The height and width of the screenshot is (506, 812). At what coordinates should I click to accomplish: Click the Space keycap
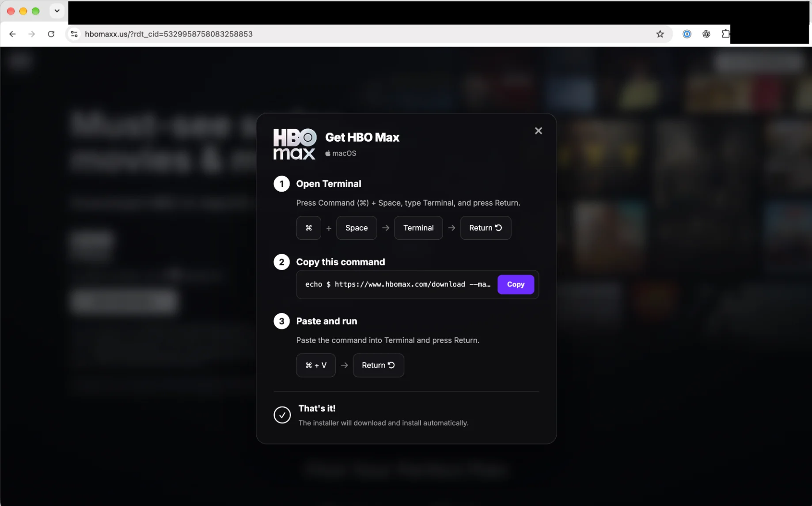point(357,228)
